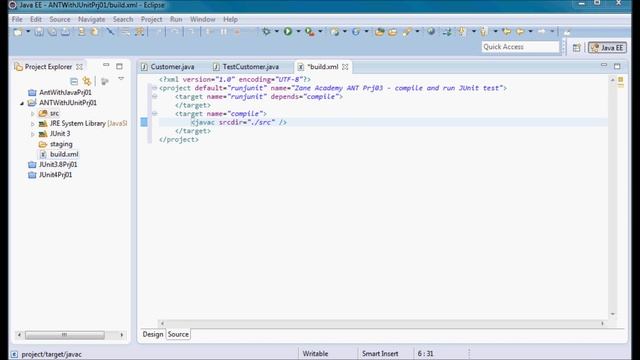
Task: Click the Smart Insert status bar entry
Action: (380, 354)
